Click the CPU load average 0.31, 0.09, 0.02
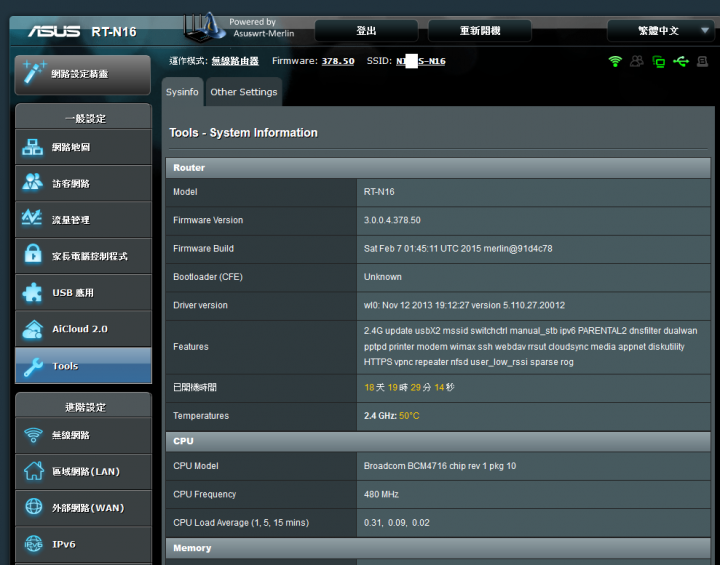This screenshot has height=565, width=720. tap(397, 523)
